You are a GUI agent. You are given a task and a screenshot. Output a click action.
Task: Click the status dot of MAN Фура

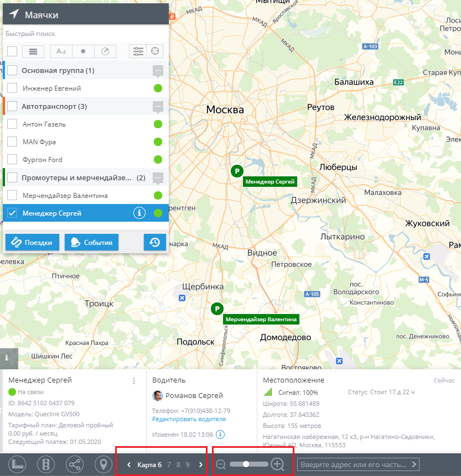[158, 142]
